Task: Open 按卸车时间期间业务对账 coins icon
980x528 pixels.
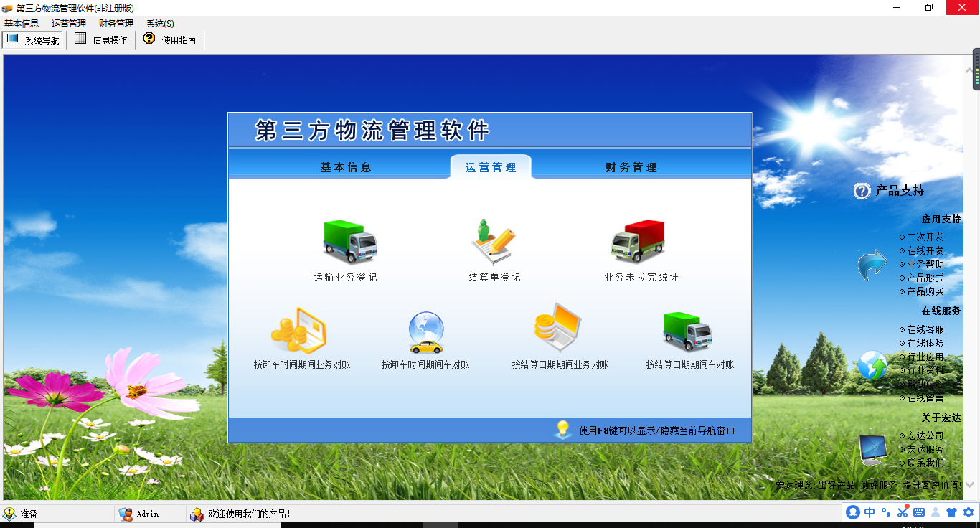Action: pyautogui.click(x=299, y=330)
